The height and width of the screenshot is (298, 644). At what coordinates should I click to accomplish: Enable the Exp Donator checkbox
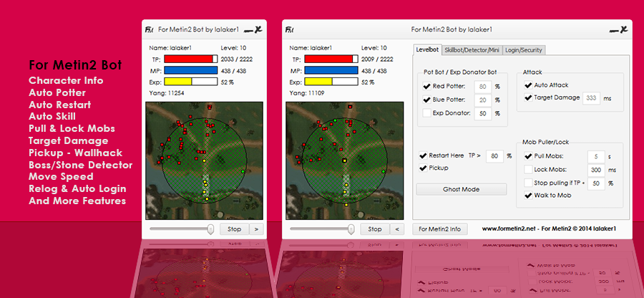[426, 113]
